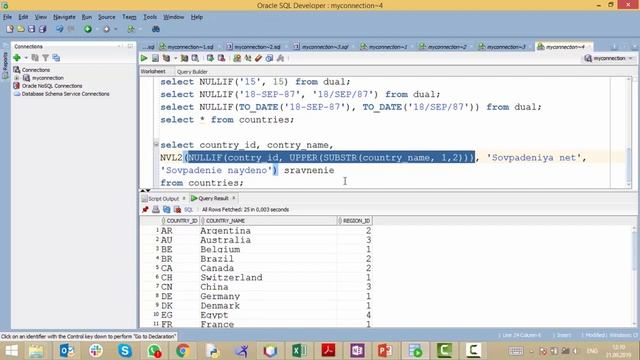Image resolution: width=640 pixels, height=360 pixels.
Task: Sort by REGION_ID column header
Action: tap(355, 220)
